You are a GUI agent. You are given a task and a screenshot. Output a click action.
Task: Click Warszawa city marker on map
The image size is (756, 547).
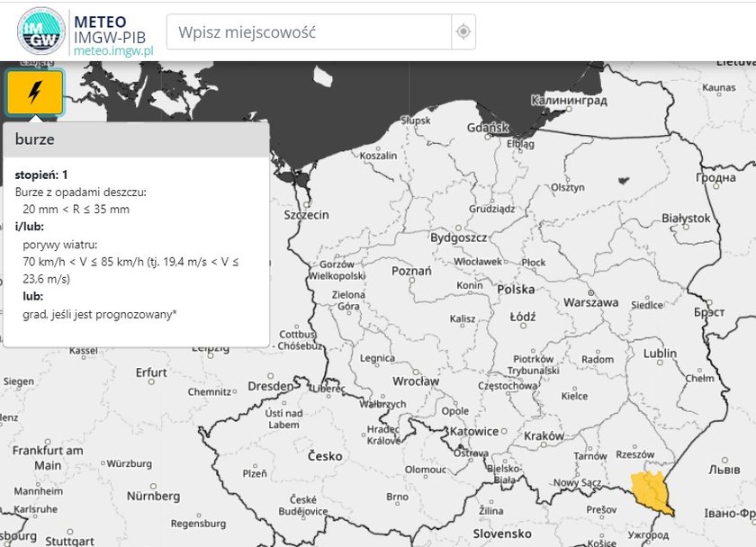(590, 293)
